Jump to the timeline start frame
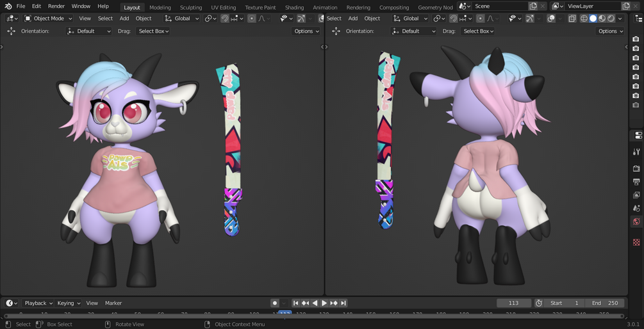This screenshot has width=644, height=329. 295,303
